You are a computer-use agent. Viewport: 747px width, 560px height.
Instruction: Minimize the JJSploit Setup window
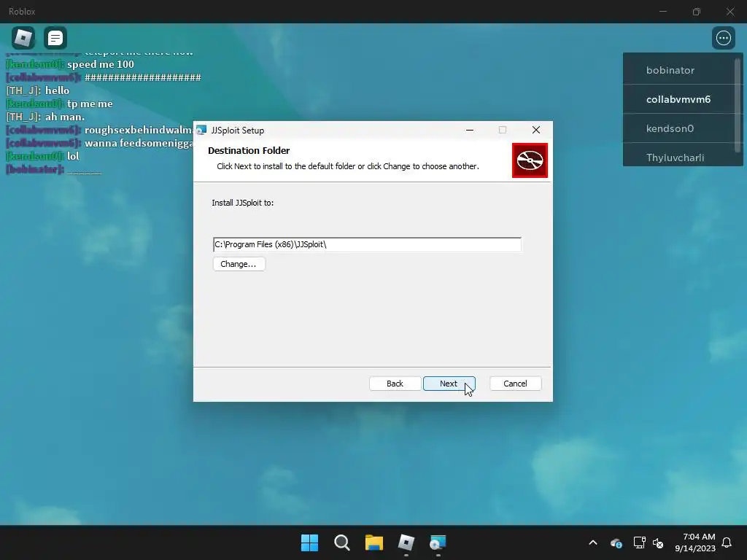pyautogui.click(x=470, y=130)
